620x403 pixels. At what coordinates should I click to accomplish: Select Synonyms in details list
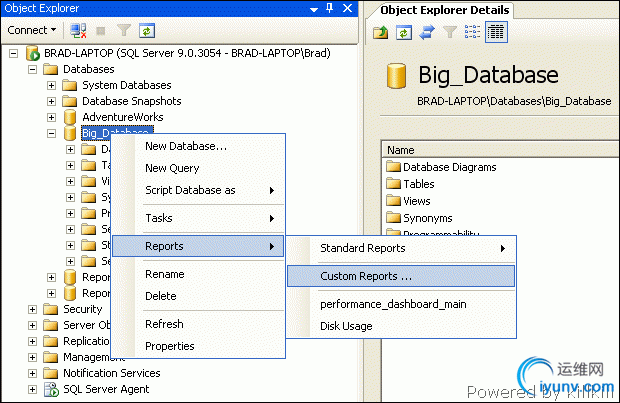click(427, 218)
